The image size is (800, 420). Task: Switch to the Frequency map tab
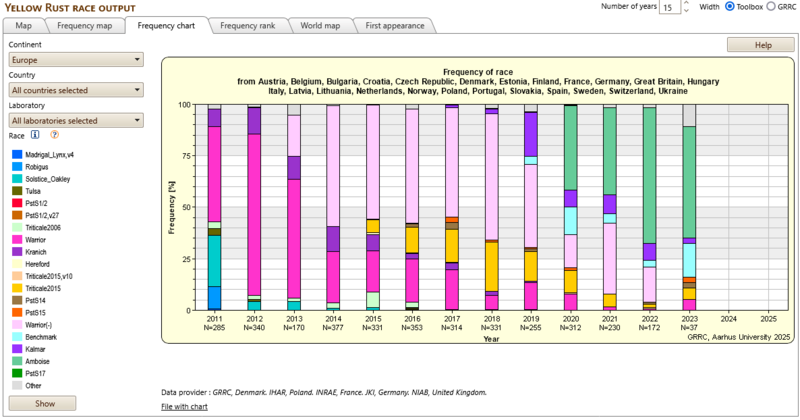[84, 24]
